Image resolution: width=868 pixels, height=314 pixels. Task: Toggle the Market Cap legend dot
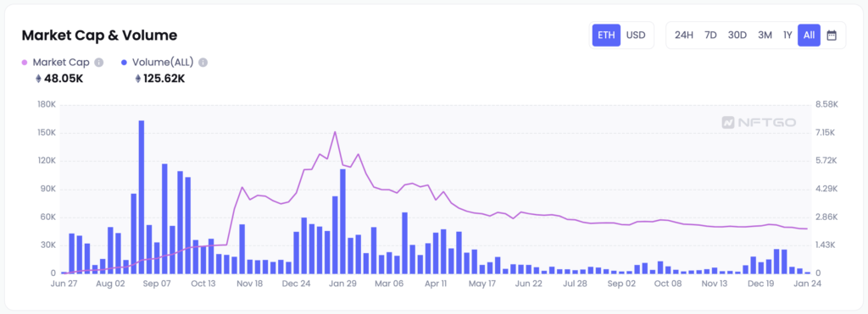click(x=25, y=63)
